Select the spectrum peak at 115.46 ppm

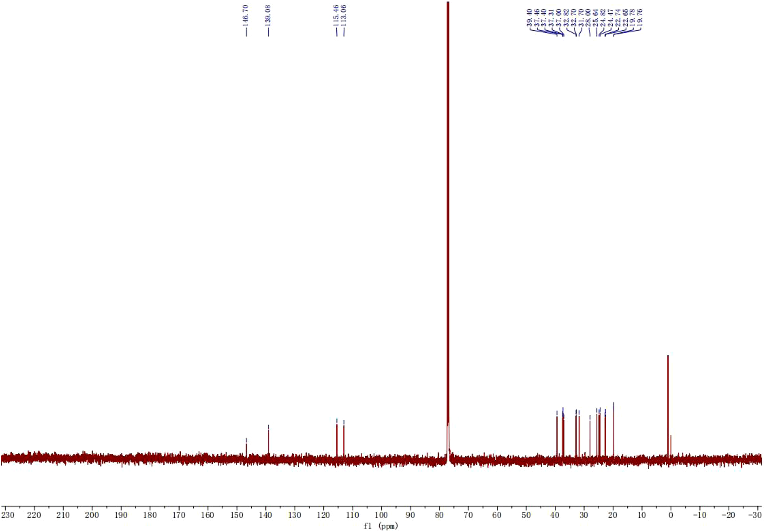tap(337, 438)
